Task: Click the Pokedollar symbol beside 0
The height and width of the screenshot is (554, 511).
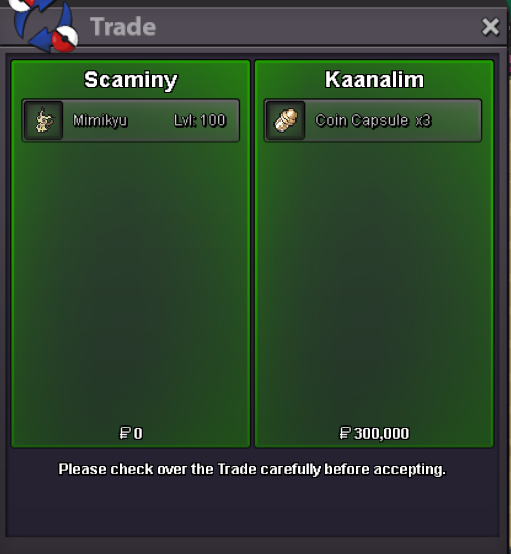Action: click(x=125, y=433)
